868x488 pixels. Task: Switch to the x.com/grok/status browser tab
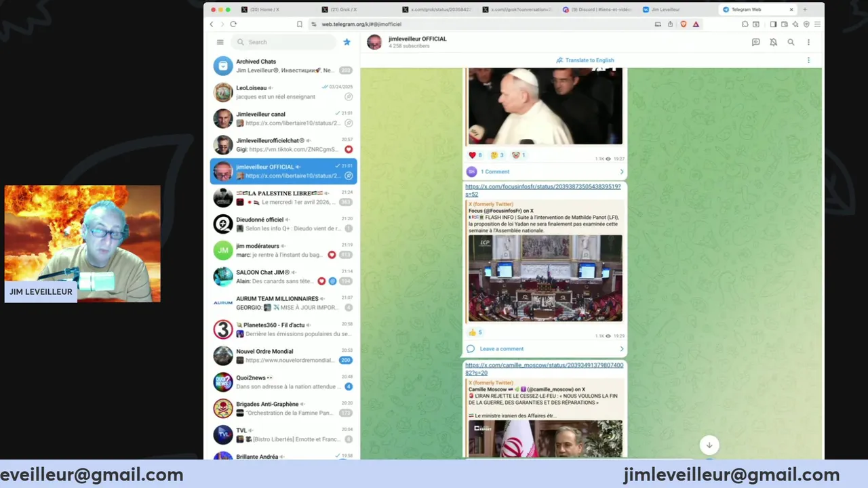point(437,9)
